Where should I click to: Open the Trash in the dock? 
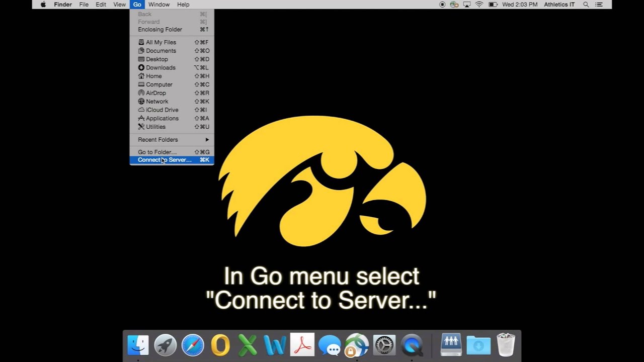click(x=506, y=344)
